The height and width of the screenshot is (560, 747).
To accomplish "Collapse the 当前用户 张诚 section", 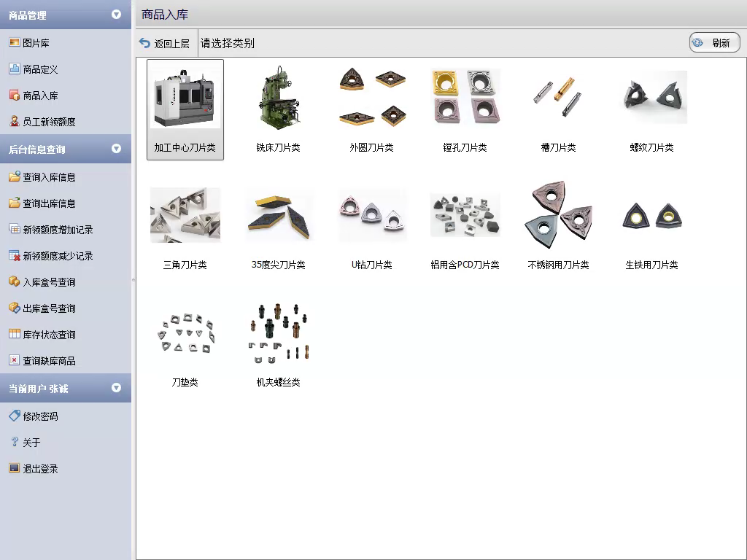I will point(116,388).
